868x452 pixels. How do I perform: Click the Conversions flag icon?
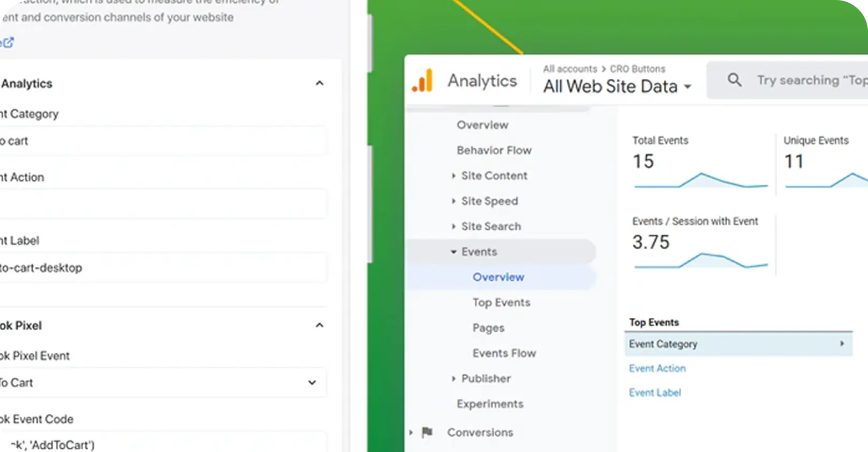pyautogui.click(x=427, y=432)
